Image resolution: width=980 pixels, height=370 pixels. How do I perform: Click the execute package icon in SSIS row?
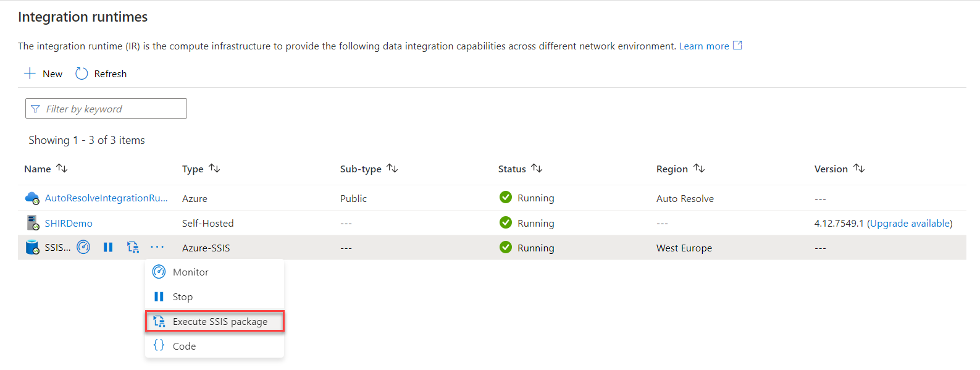coord(133,248)
